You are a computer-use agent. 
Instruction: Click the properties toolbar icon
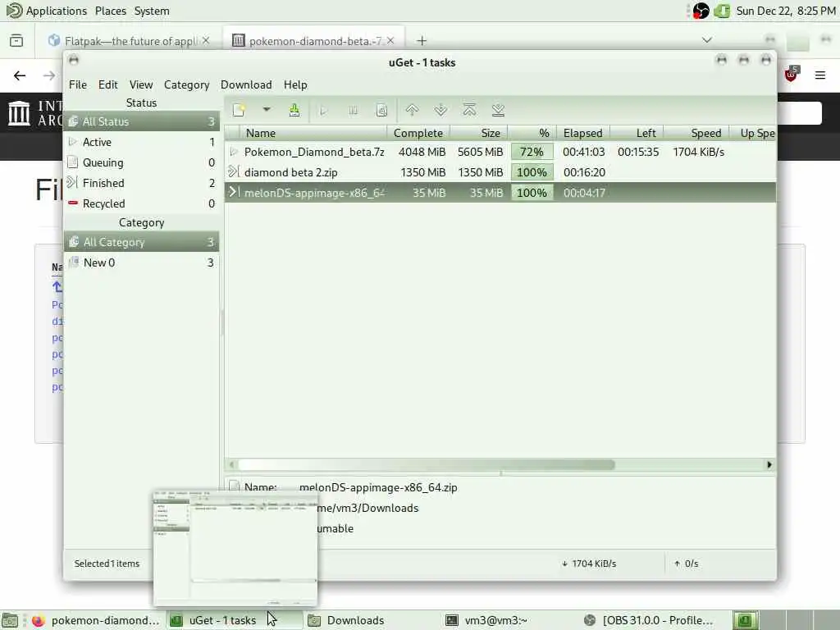[x=381, y=111]
